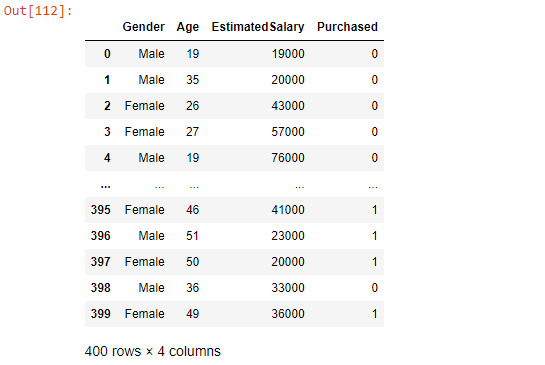Screen dimensions: 545x365
Task: Click the truncated rows ellipsis in index column
Action: [105, 186]
